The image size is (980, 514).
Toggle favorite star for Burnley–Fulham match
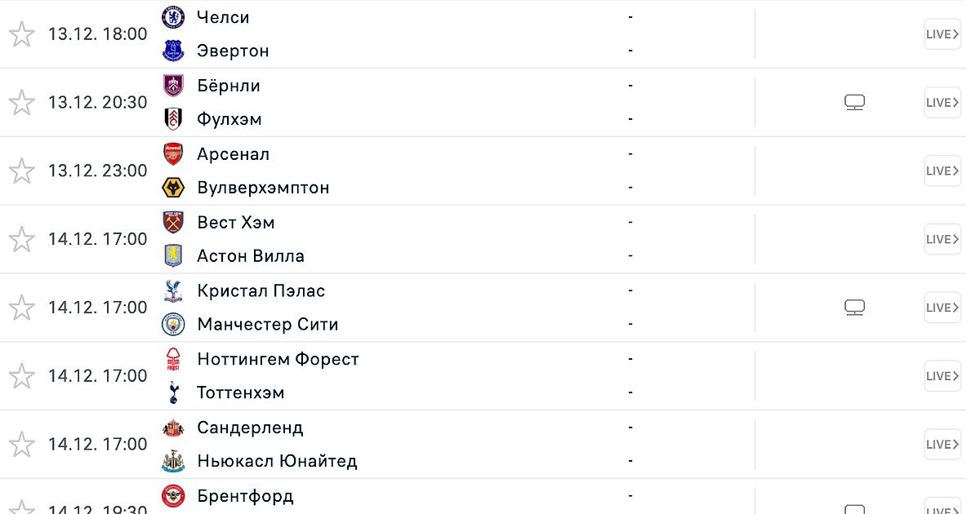(21, 103)
